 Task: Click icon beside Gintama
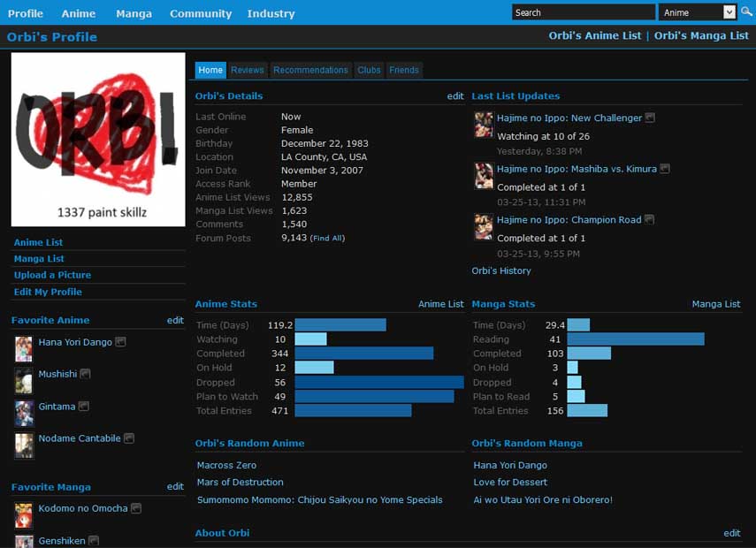coord(84,407)
